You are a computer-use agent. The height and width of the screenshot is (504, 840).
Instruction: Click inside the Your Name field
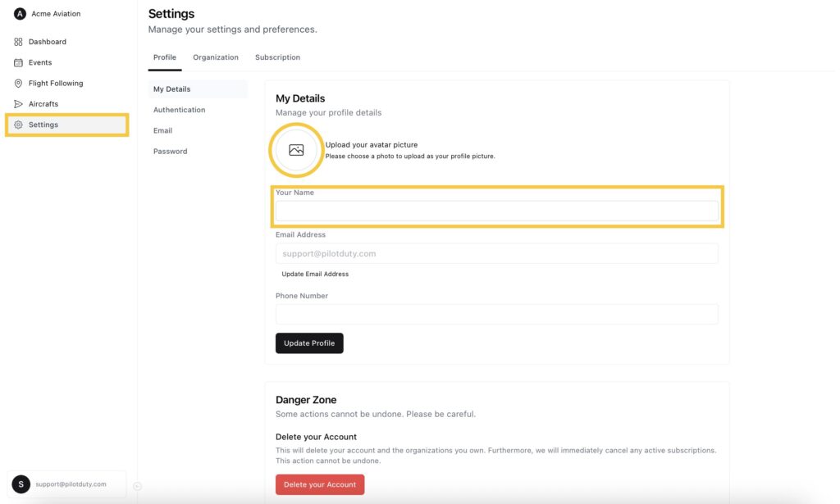point(496,211)
